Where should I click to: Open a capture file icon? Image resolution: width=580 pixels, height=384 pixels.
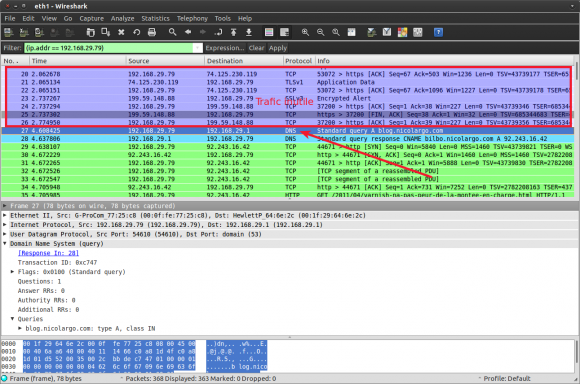[90, 33]
